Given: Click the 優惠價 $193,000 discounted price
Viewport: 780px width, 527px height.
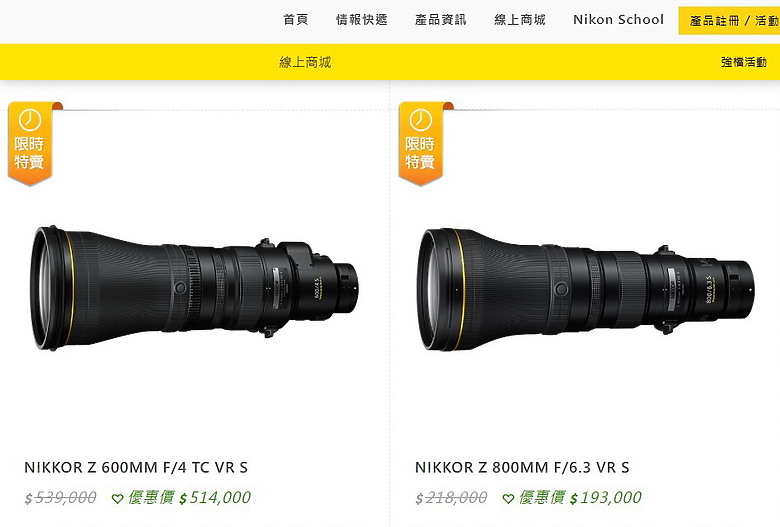Looking at the screenshot, I should [580, 498].
